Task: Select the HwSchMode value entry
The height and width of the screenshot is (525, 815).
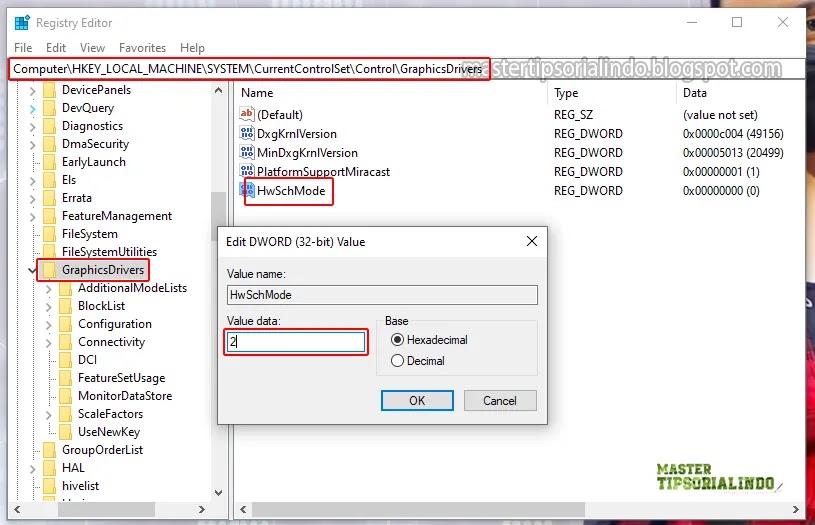Action: pyautogui.click(x=291, y=191)
